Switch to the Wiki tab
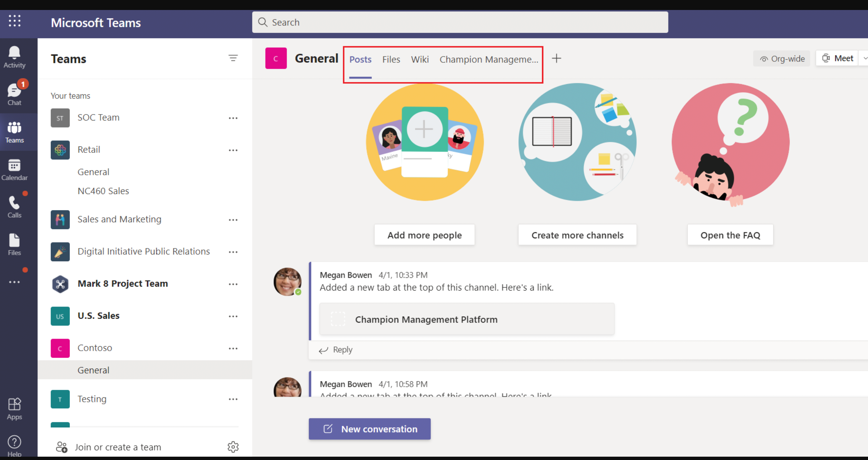The width and height of the screenshot is (868, 460). point(420,59)
